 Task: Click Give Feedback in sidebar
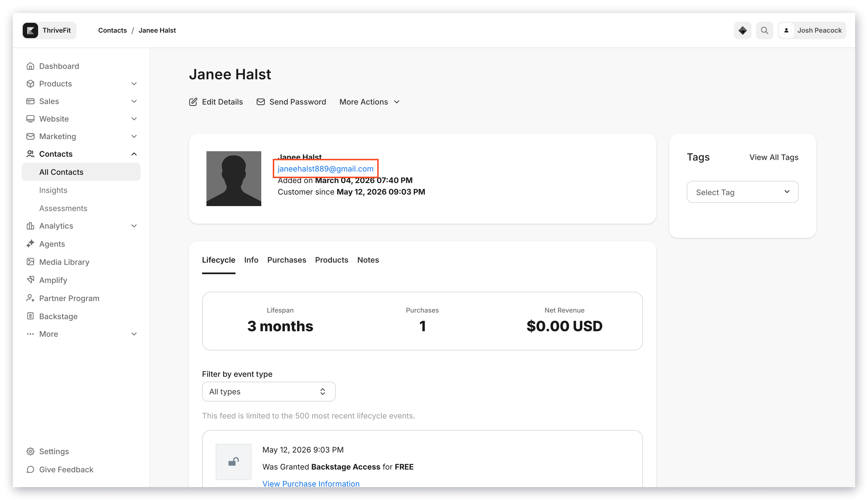66,470
